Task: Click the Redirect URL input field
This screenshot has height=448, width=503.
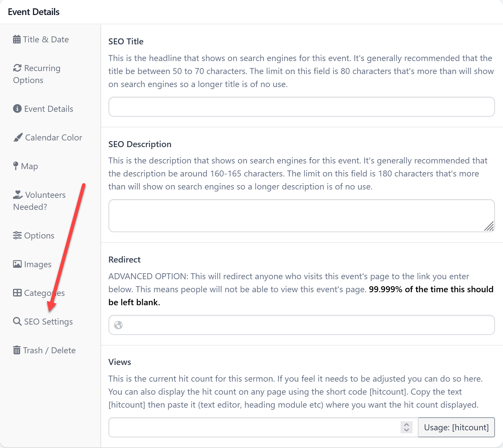Action: pos(307,325)
